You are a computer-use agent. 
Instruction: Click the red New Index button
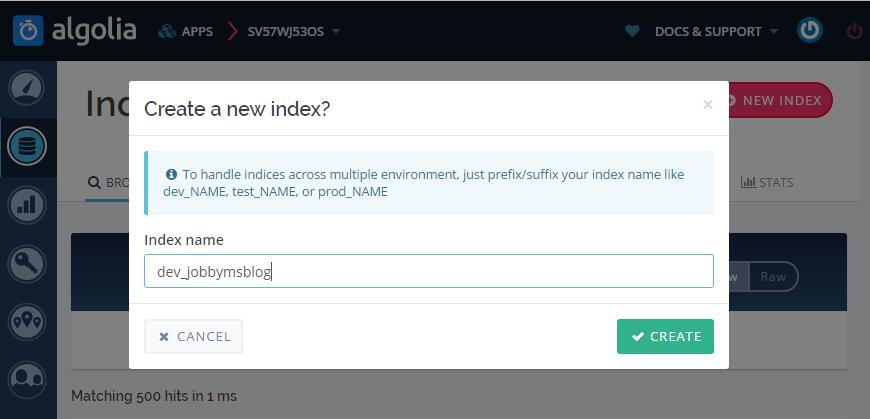[779, 100]
